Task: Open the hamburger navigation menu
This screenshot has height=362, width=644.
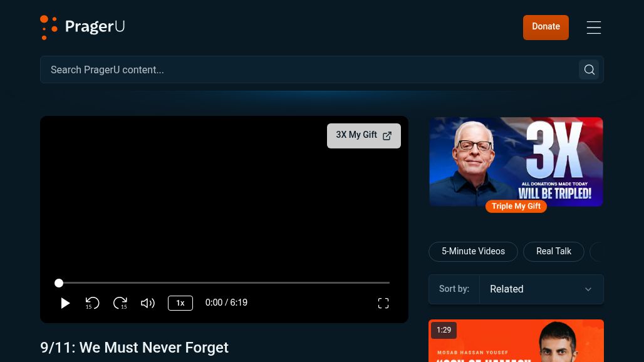Action: [x=593, y=28]
